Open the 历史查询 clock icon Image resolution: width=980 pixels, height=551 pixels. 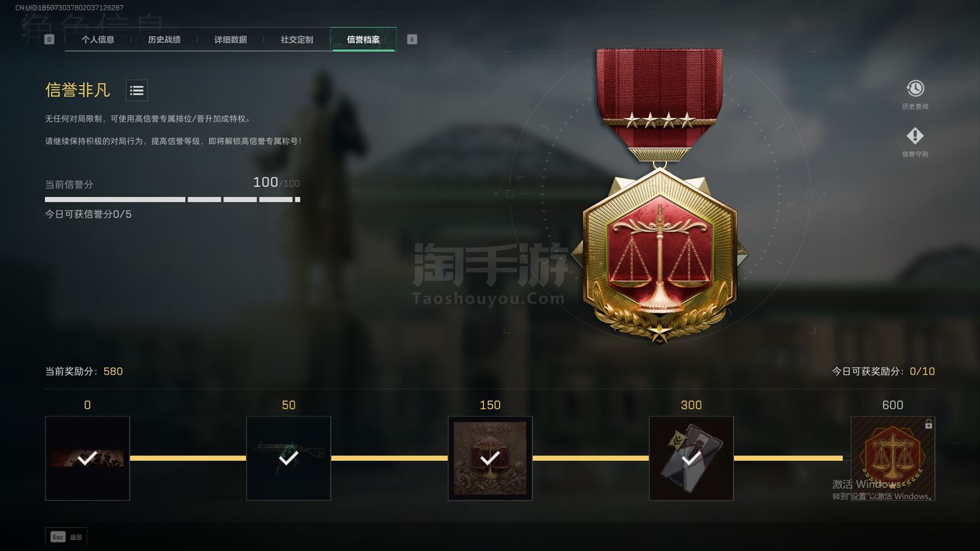915,89
